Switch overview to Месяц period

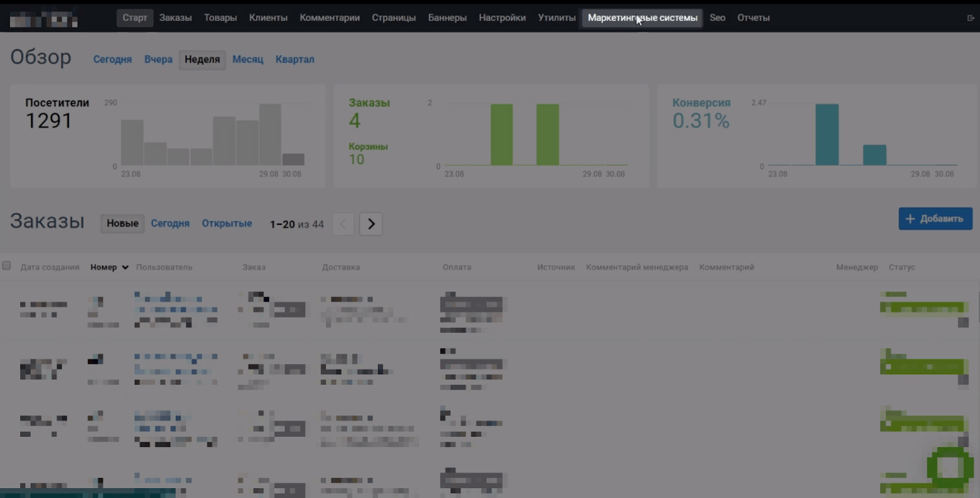(247, 59)
